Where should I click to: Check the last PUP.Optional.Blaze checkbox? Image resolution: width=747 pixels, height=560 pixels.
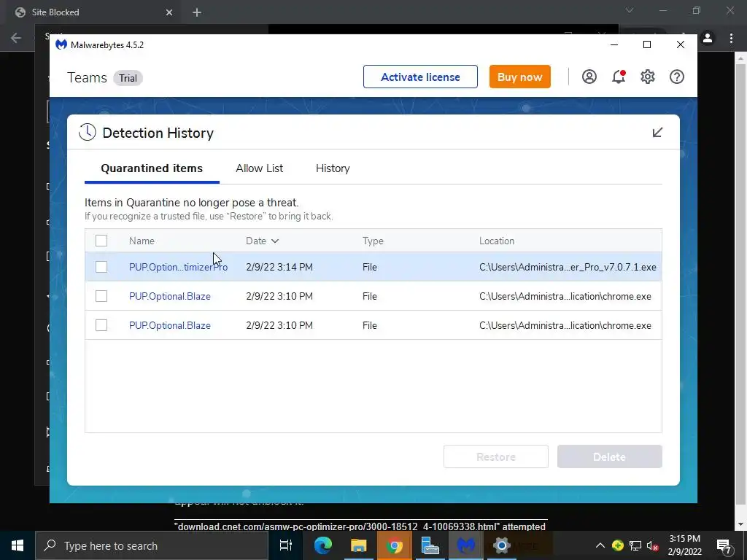101,325
